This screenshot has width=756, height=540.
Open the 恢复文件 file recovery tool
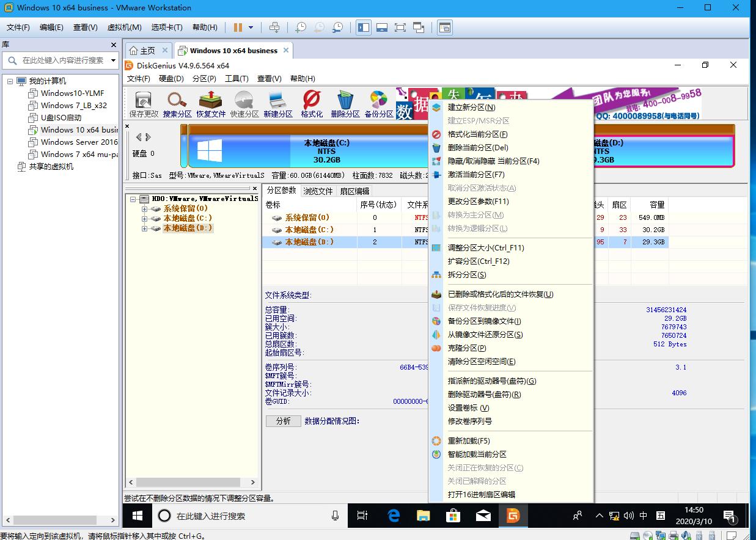[x=211, y=103]
